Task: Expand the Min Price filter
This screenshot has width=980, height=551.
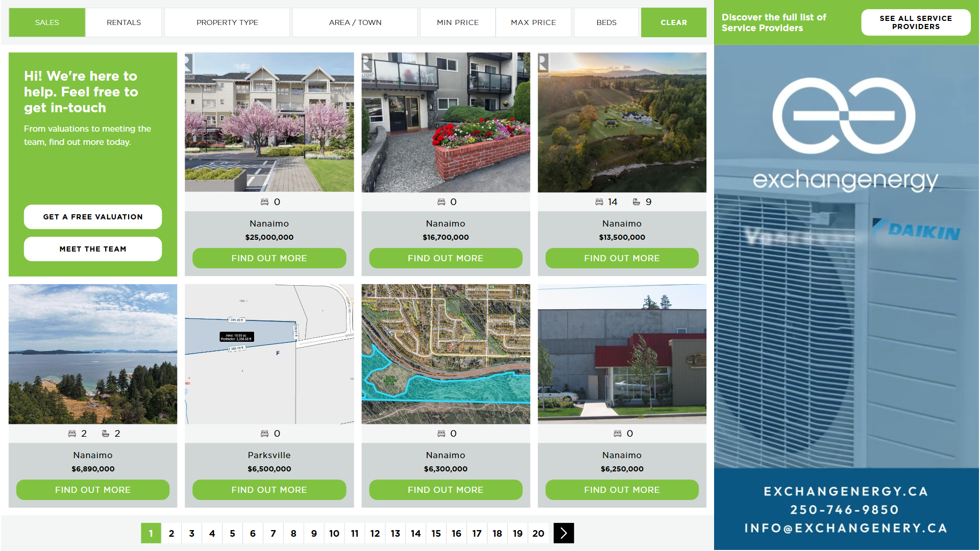Action: coord(457,22)
